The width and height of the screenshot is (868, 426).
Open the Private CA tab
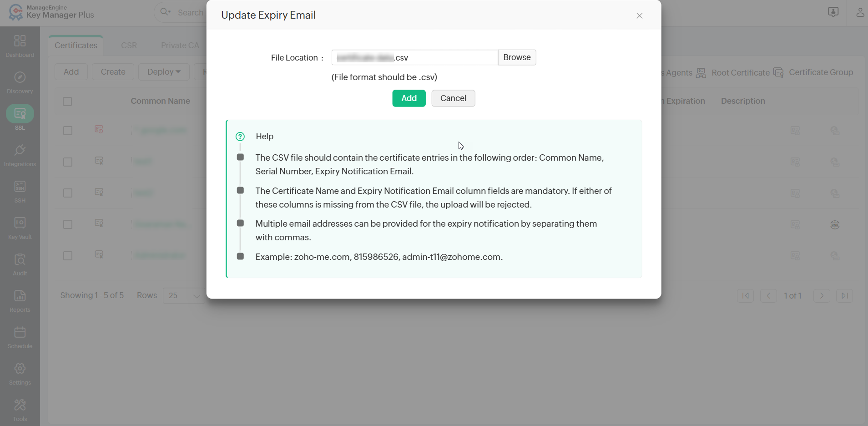coord(180,46)
